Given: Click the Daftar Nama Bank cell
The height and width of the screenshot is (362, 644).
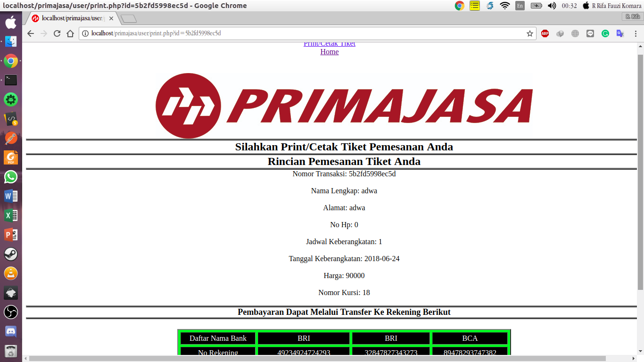Looking at the screenshot, I should coord(218,338).
